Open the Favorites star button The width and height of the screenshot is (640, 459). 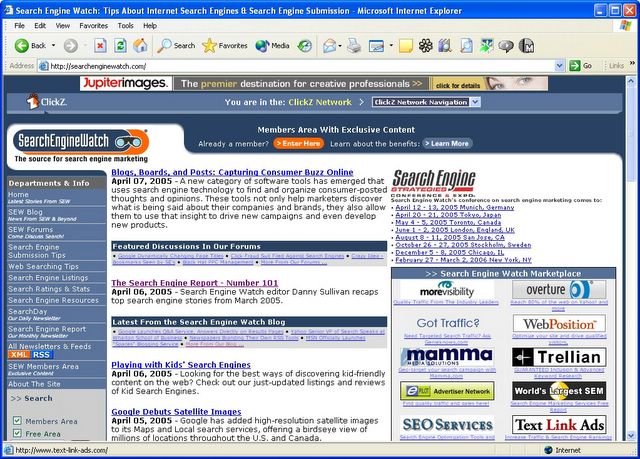[x=225, y=46]
